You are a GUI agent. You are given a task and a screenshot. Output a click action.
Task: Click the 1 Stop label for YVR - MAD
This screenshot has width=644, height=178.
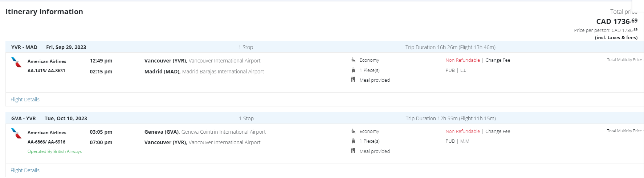click(246, 47)
